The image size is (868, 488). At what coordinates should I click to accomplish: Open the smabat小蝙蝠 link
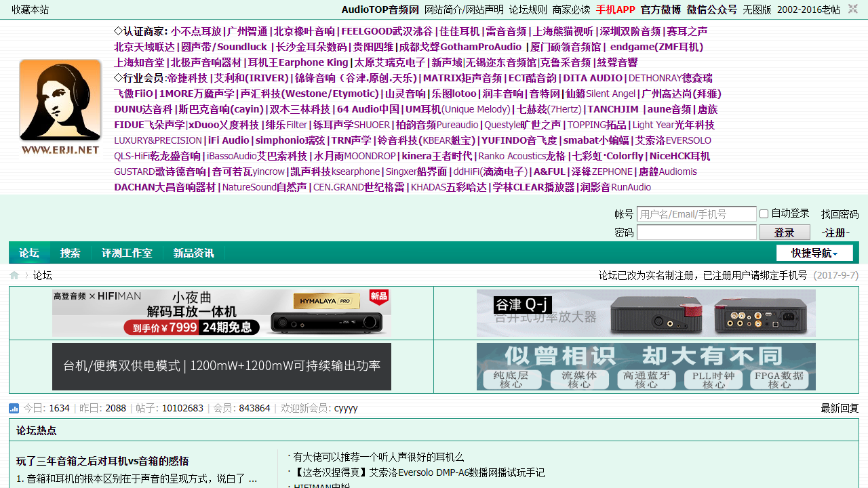tap(596, 140)
